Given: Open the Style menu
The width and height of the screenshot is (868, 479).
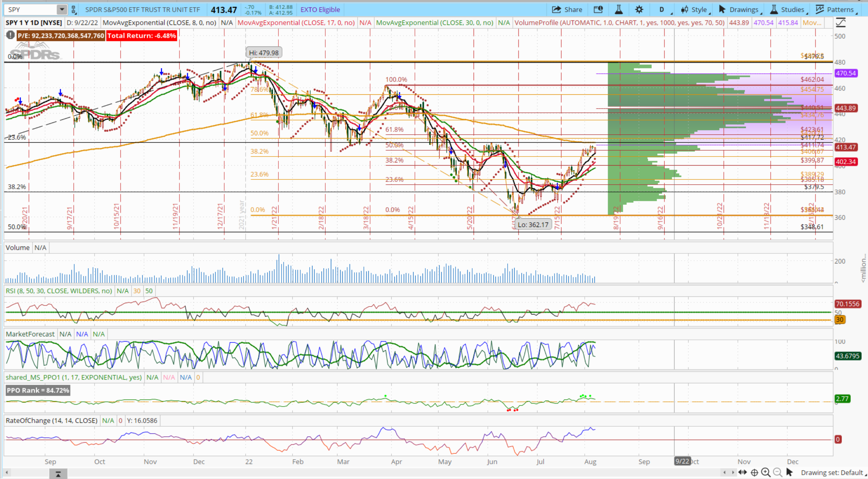Looking at the screenshot, I should tap(695, 9).
